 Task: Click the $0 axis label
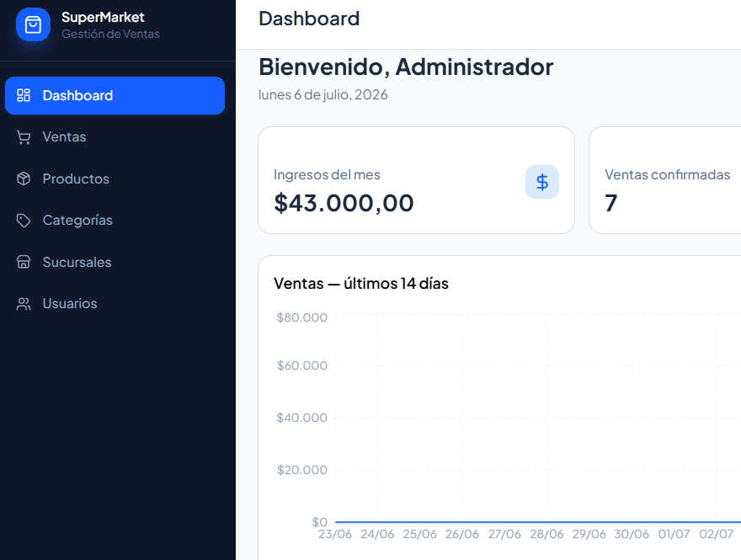(319, 522)
